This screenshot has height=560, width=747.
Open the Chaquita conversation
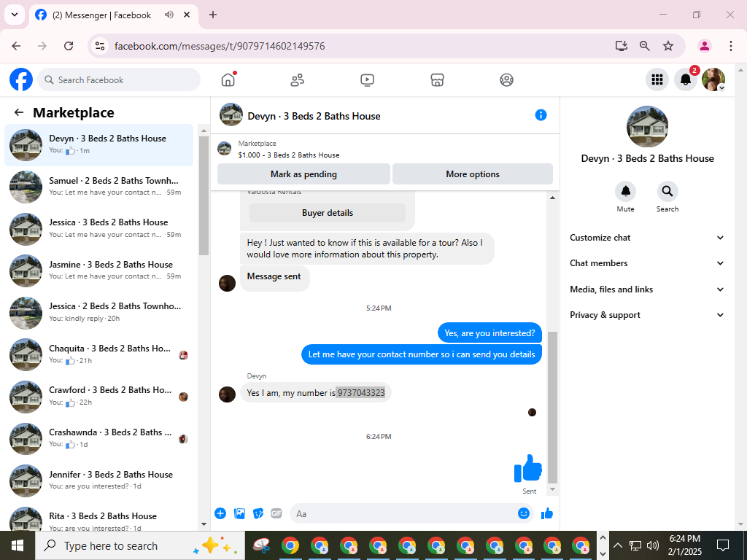pos(99,354)
